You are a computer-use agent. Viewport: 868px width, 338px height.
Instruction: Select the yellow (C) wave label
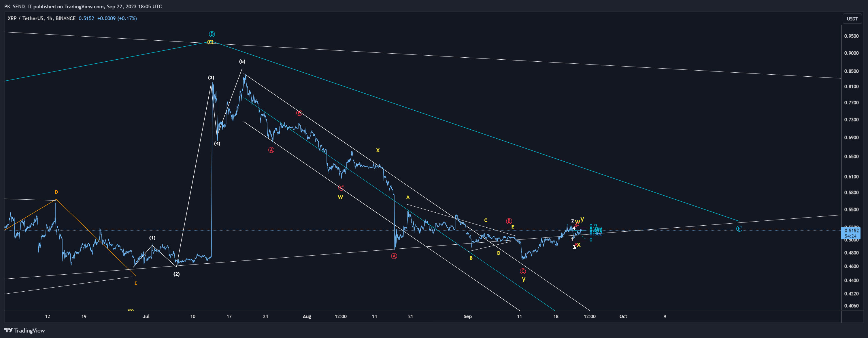tap(210, 42)
